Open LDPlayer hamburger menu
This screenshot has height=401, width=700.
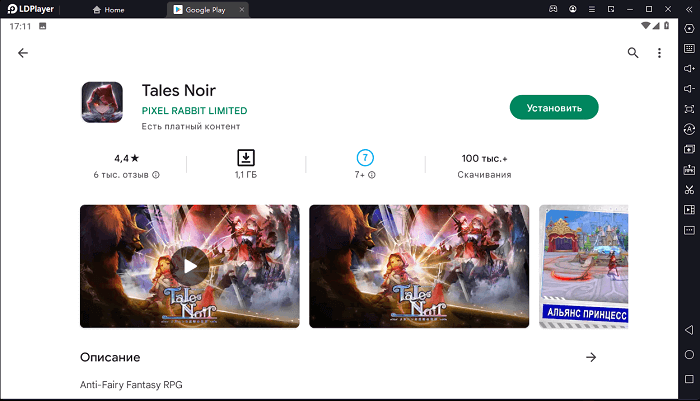click(x=592, y=9)
